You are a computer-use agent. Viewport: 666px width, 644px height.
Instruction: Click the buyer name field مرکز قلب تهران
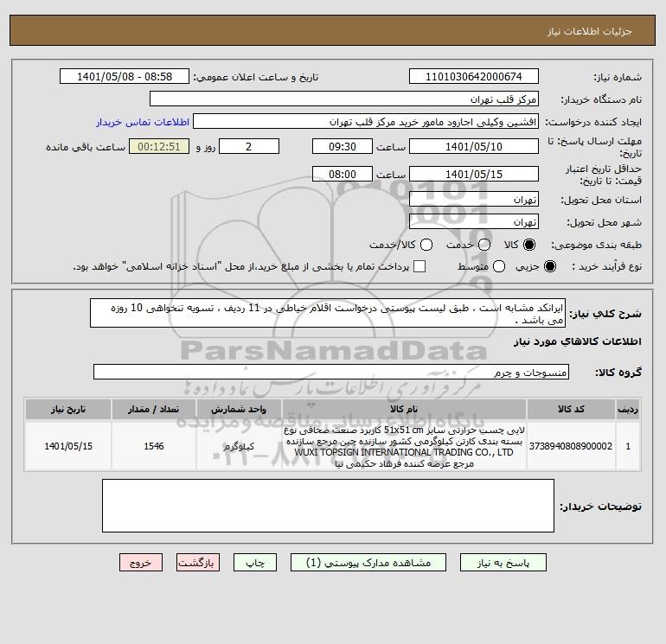pyautogui.click(x=344, y=99)
